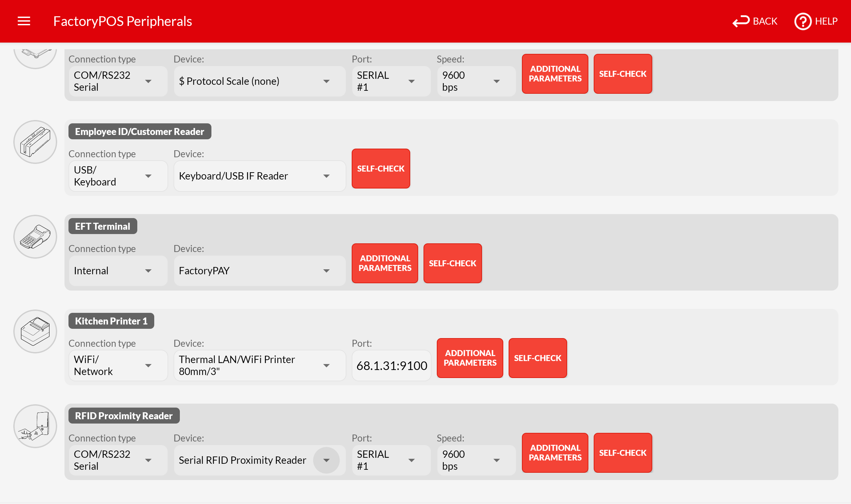
Task: Run Self-Check for Employee ID Reader
Action: coord(381,169)
